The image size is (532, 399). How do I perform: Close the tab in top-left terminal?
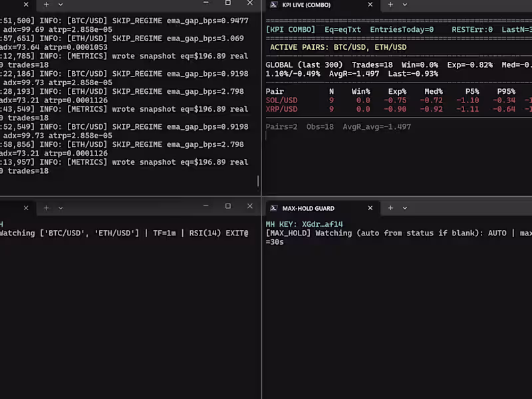(x=26, y=5)
